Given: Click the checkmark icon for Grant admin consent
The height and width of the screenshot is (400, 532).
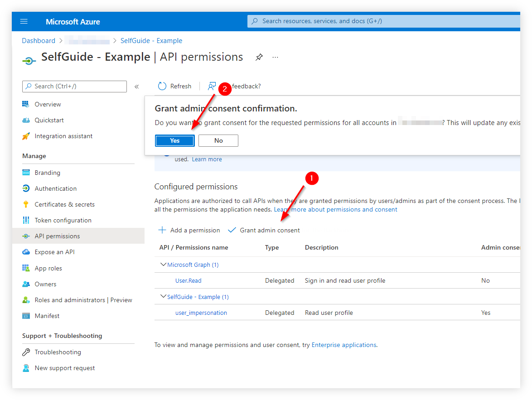Looking at the screenshot, I should tap(232, 230).
